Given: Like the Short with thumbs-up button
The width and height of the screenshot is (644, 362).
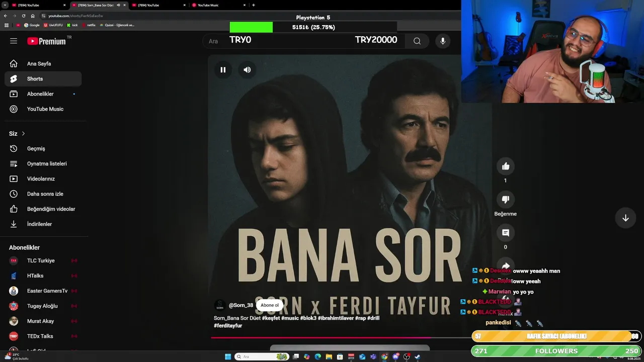Looking at the screenshot, I should tap(506, 166).
